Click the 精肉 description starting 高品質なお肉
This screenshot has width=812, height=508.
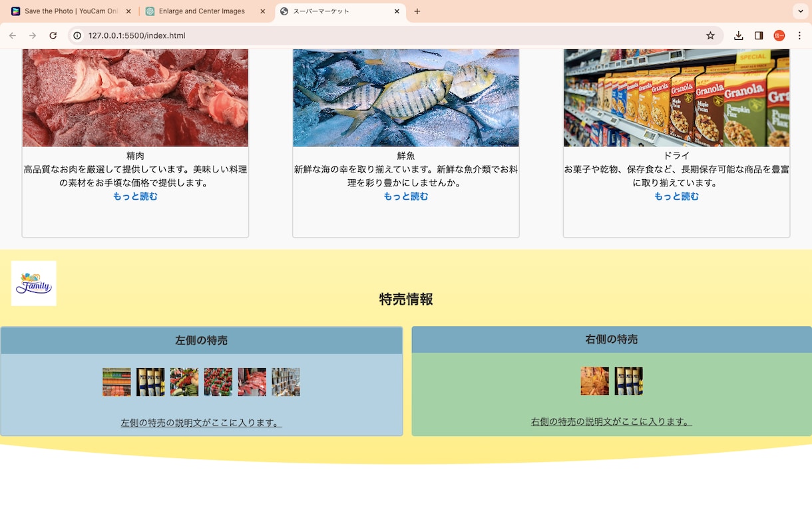pyautogui.click(x=135, y=176)
